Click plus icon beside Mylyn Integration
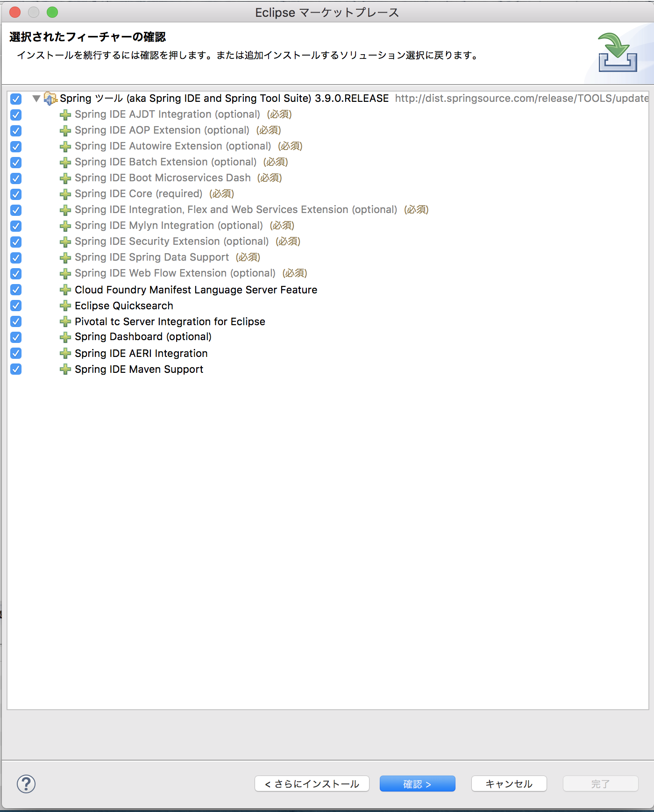The width and height of the screenshot is (654, 812). 65,226
